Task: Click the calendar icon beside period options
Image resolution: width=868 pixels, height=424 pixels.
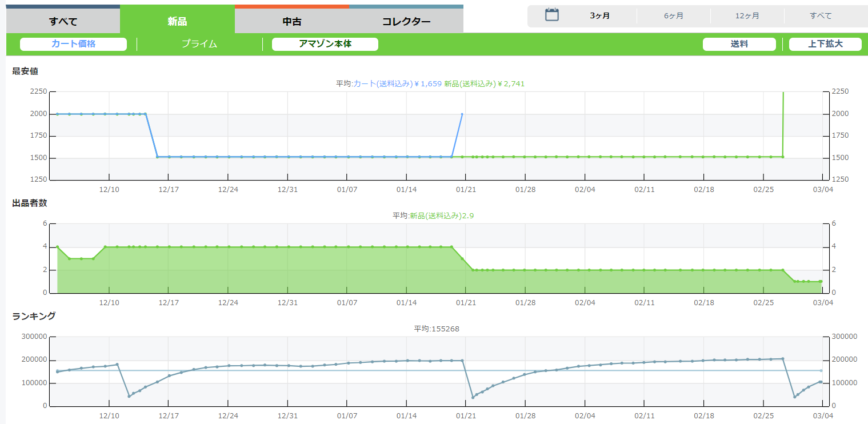Action: click(551, 15)
